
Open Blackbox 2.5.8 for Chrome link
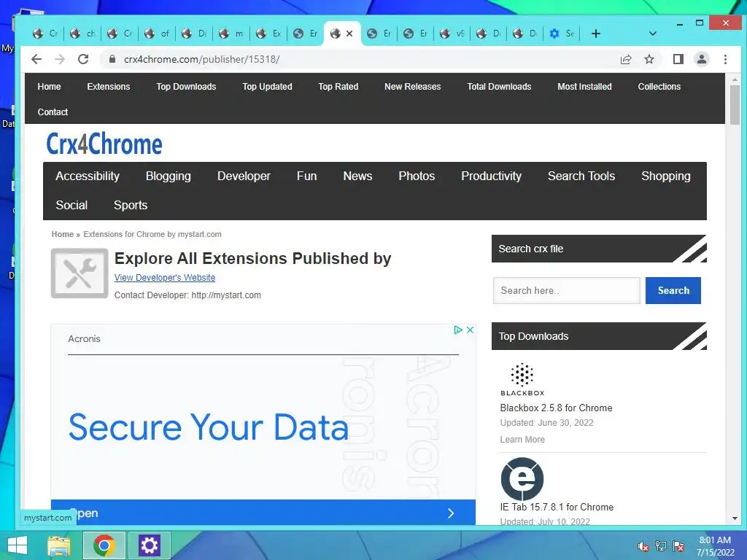(556, 408)
